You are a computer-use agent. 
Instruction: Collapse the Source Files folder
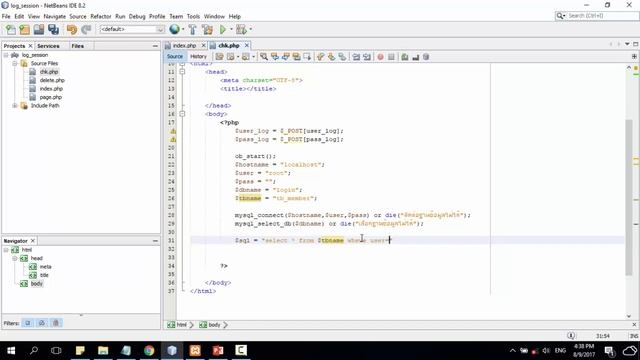[x=15, y=64]
